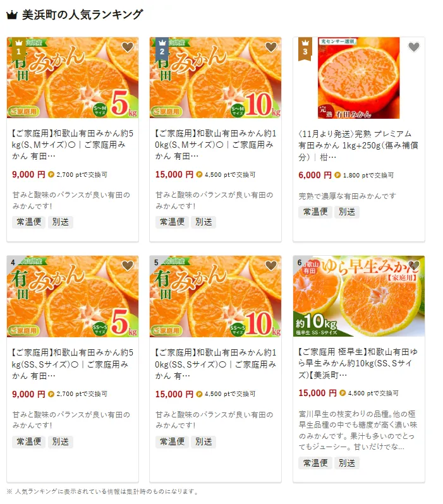Open title link for 約5kg(SS、Sサイズ) mikan
The image size is (443, 504).
pyautogui.click(x=73, y=364)
